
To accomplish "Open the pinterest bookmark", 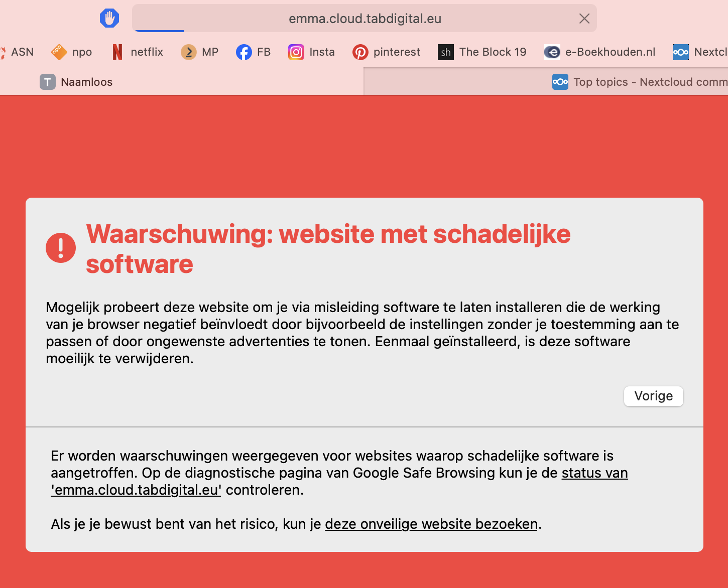I will (x=387, y=52).
